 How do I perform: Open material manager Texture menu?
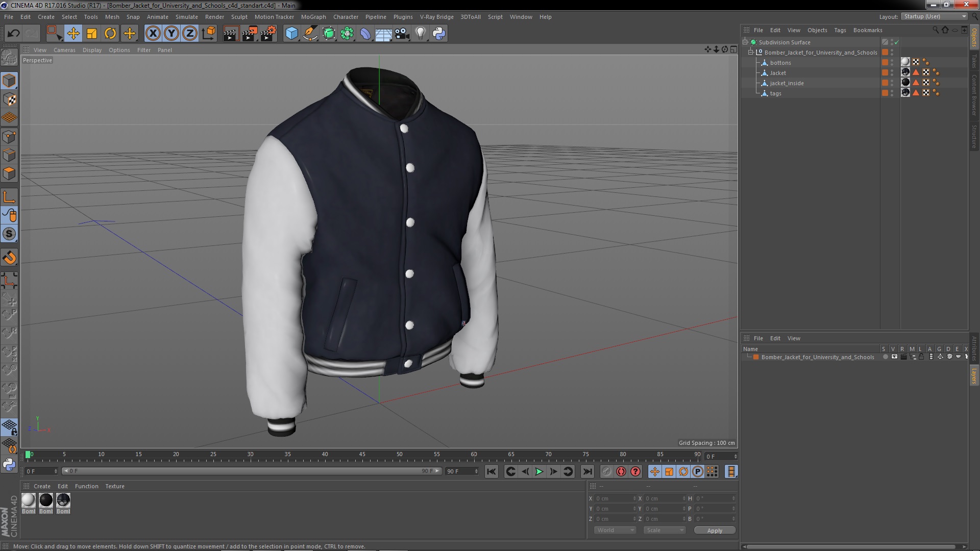pyautogui.click(x=115, y=486)
